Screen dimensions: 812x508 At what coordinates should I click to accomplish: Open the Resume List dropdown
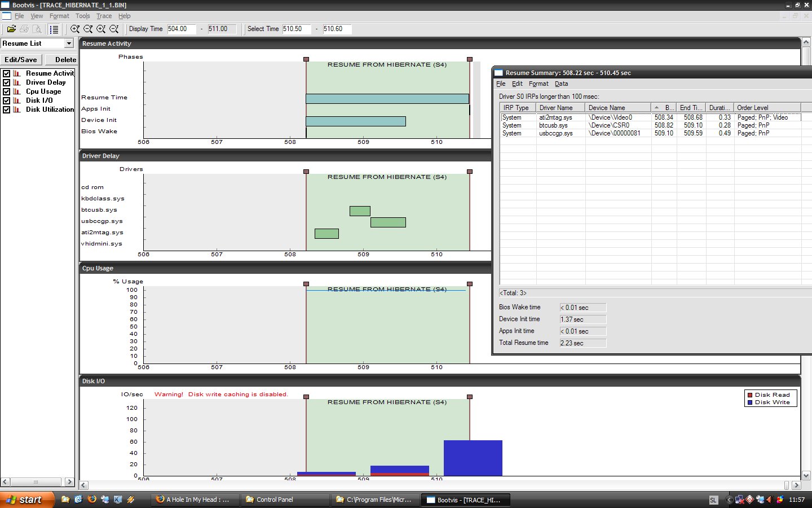click(x=69, y=43)
